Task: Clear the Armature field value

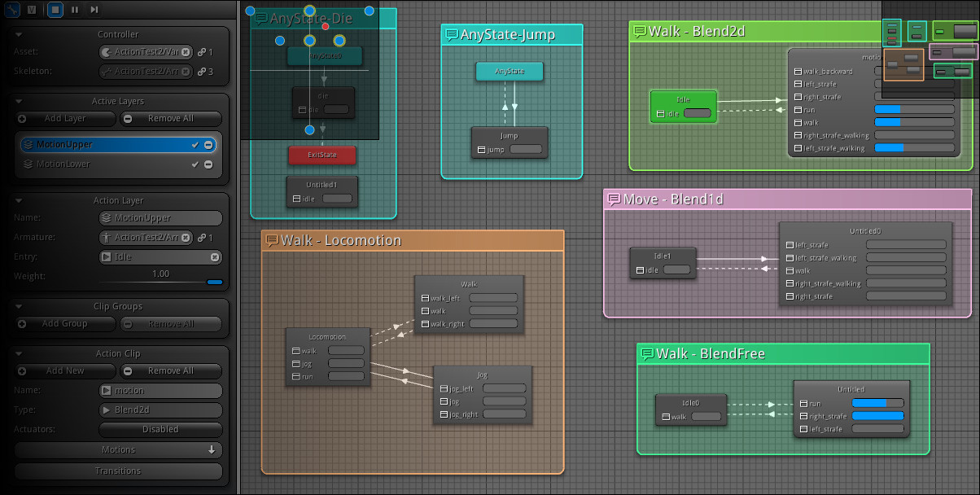Action: [186, 238]
